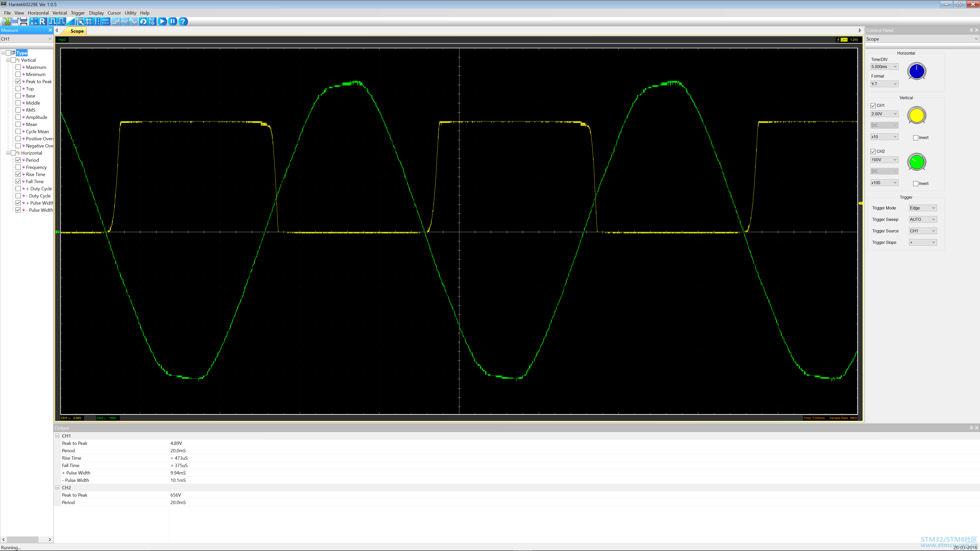Open the Cursor menu
Viewport: 980px width, 551px height.
coord(114,13)
